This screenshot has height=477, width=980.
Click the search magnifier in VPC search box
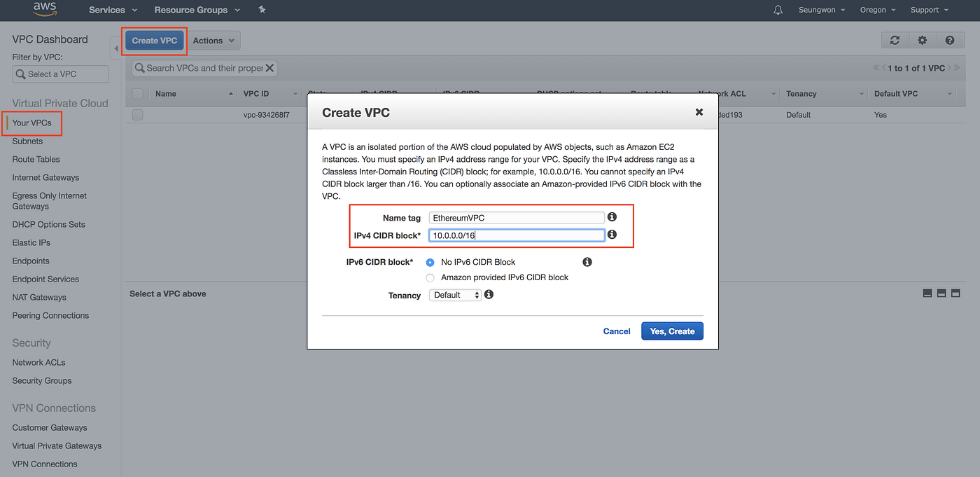140,68
